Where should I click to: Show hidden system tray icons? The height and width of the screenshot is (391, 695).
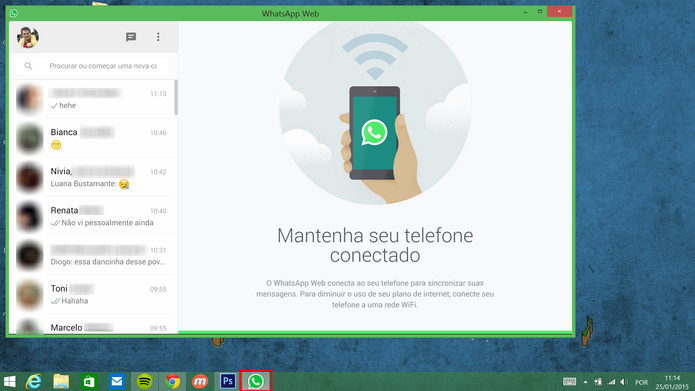(x=586, y=382)
